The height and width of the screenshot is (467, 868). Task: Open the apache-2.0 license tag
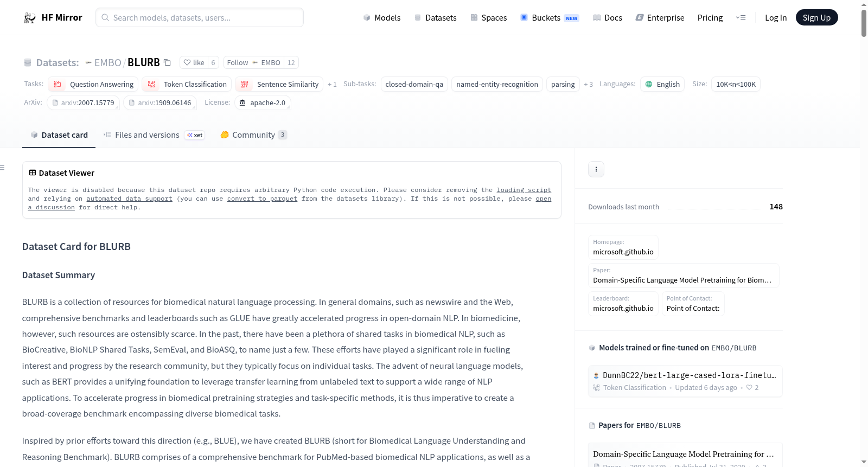click(263, 103)
